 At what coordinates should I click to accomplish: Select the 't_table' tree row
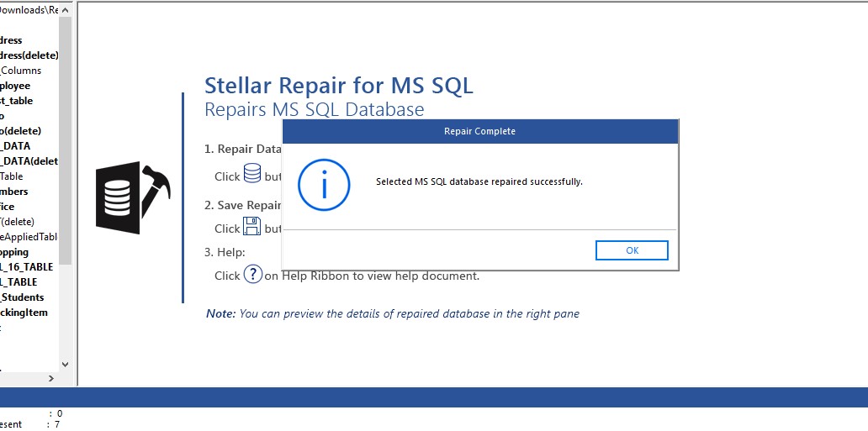(x=17, y=101)
